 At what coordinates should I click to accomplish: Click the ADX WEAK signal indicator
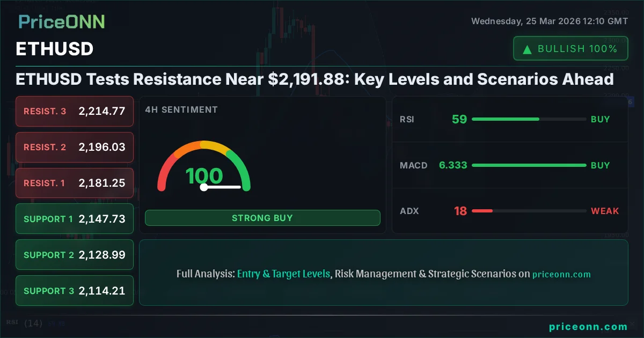point(605,211)
